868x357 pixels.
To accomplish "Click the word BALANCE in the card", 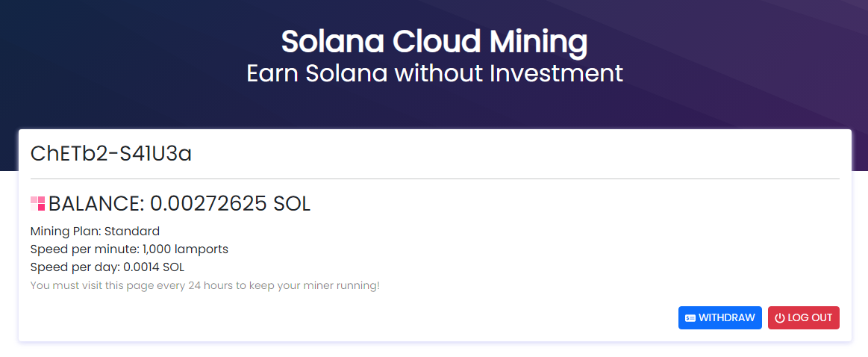I will point(96,204).
